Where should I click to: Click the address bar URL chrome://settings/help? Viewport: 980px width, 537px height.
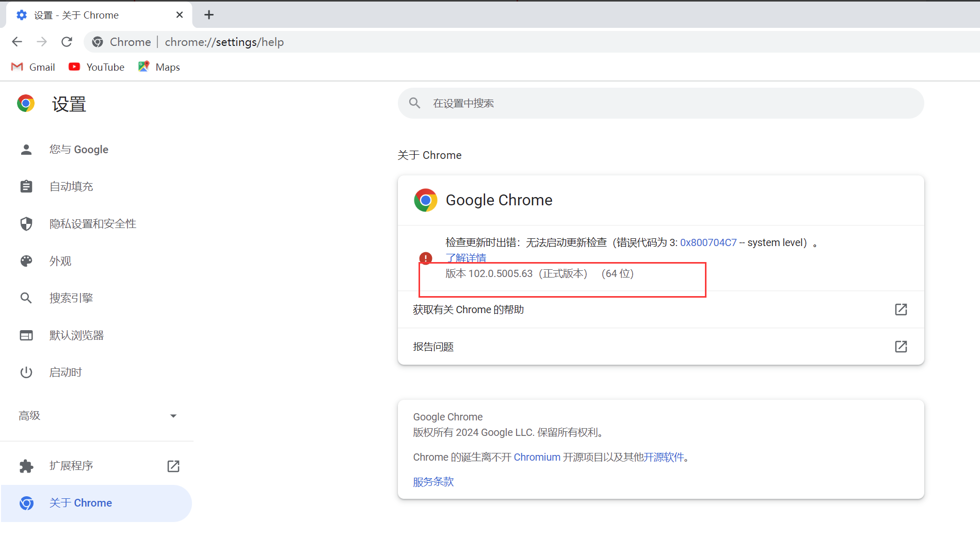(224, 42)
